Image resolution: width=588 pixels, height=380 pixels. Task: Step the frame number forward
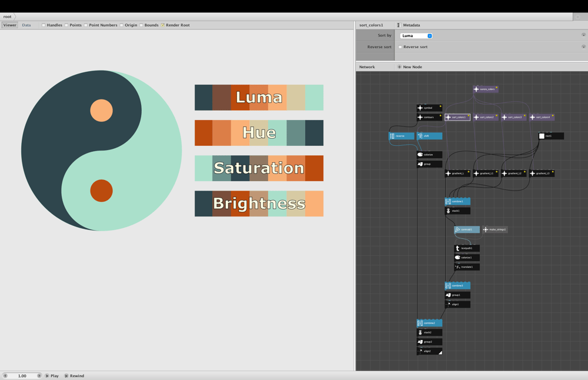(39, 375)
